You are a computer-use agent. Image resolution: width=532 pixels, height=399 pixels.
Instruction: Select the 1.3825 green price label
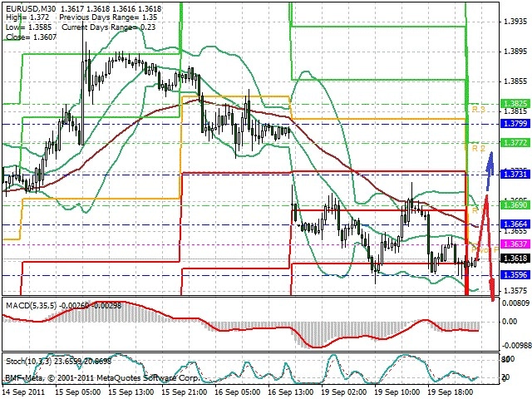point(515,103)
